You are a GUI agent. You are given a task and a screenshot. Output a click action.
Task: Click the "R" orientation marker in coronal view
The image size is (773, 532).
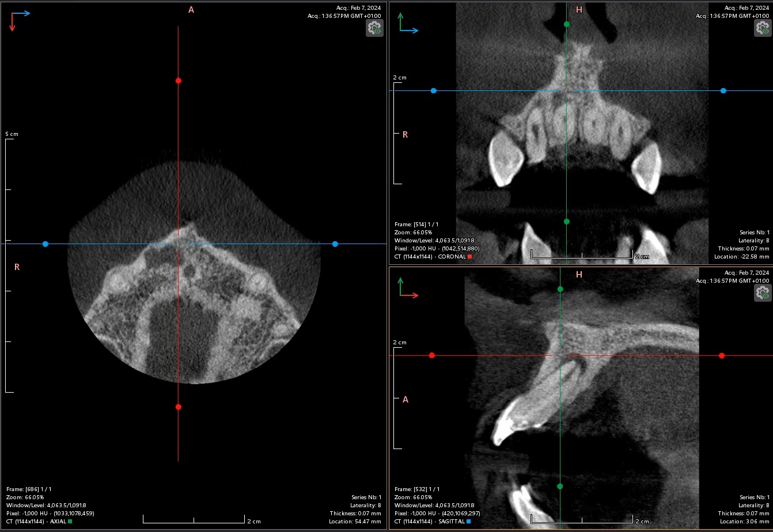pos(405,134)
